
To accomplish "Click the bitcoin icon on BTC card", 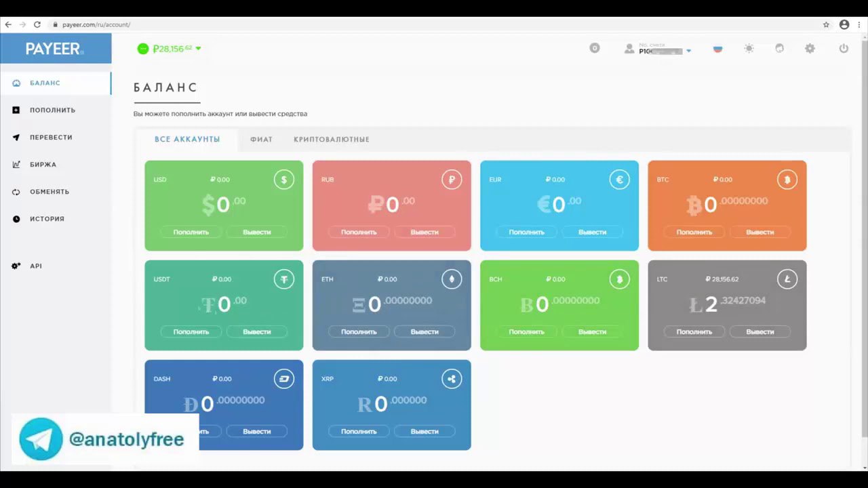I will (x=787, y=180).
